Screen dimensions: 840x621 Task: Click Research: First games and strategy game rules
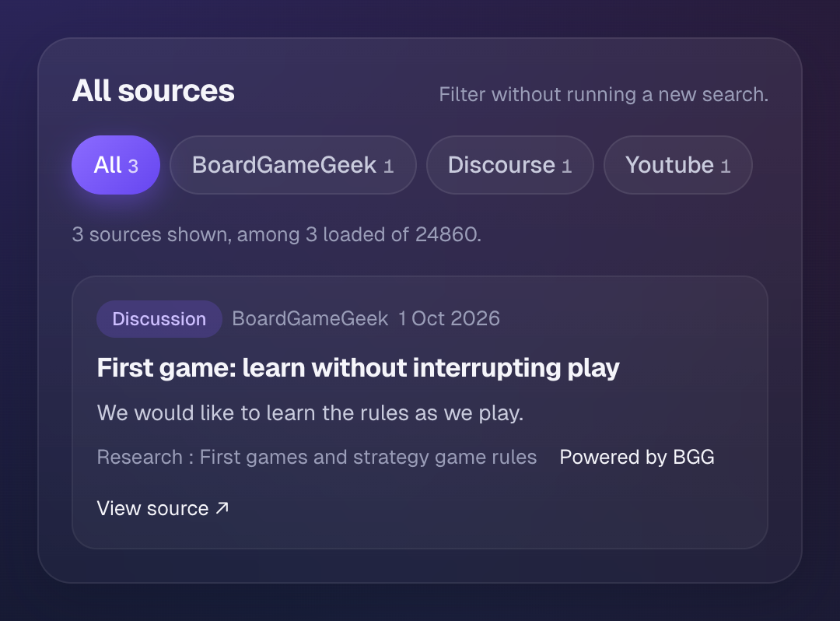point(317,457)
